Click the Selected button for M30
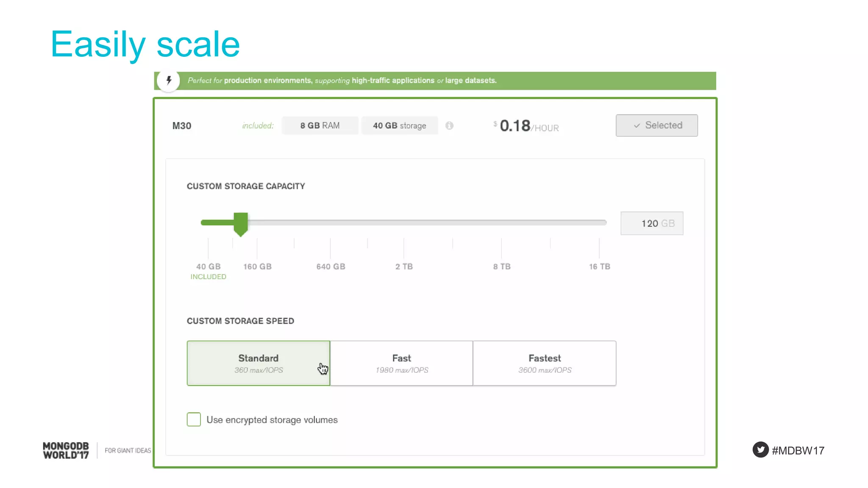The height and width of the screenshot is (488, 868). (x=657, y=125)
